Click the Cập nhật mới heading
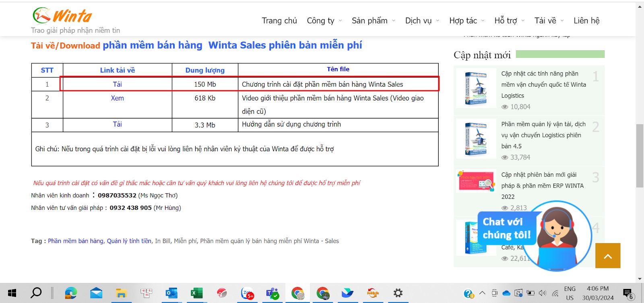This screenshot has height=303, width=644. 482,55
